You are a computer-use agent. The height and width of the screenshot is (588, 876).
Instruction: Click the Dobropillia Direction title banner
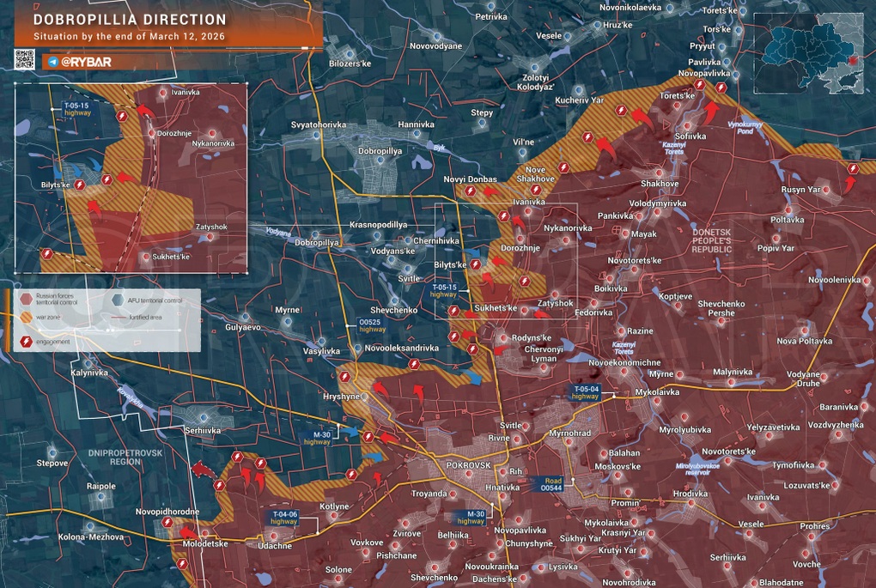129,20
